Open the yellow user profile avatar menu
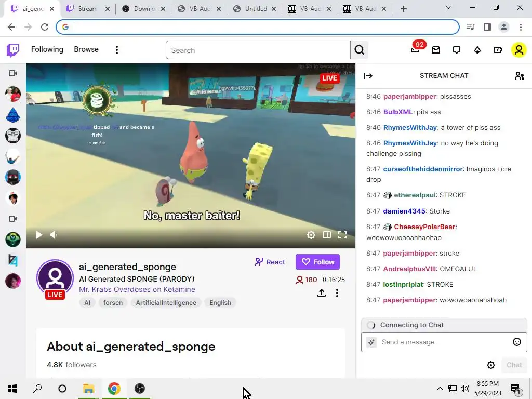Viewport: 532px width, 399px height. 519,50
